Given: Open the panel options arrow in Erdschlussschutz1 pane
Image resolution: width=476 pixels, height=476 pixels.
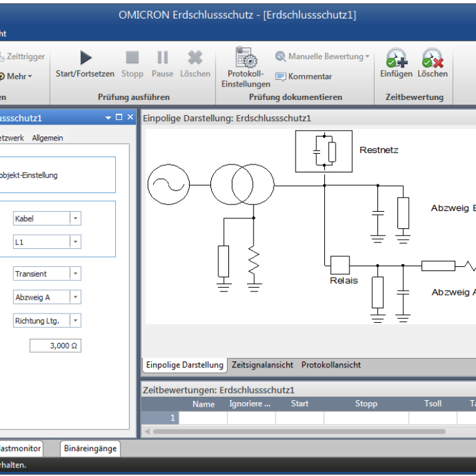Looking at the screenshot, I should (x=108, y=118).
